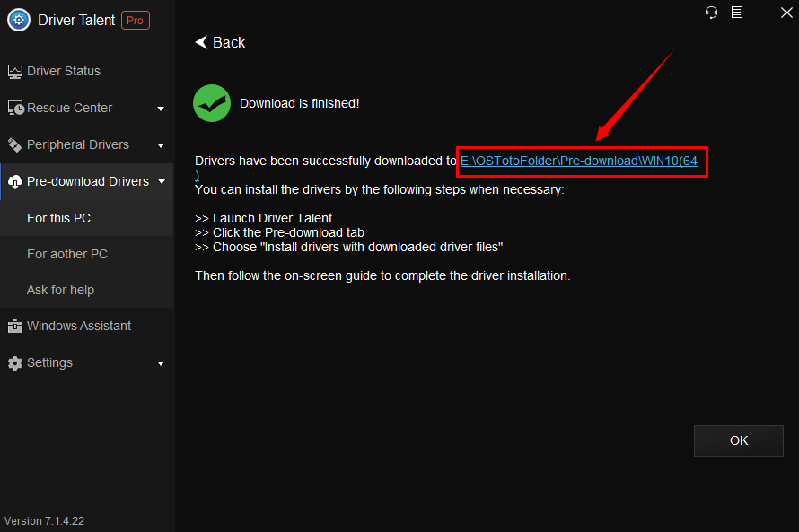The height and width of the screenshot is (532, 799).
Task: Expand the Peripheral Drivers submenu arrow
Action: 161,145
